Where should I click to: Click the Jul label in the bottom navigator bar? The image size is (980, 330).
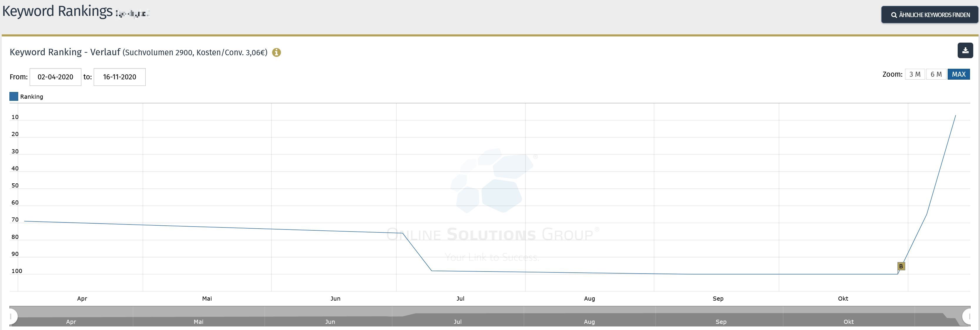pos(458,322)
